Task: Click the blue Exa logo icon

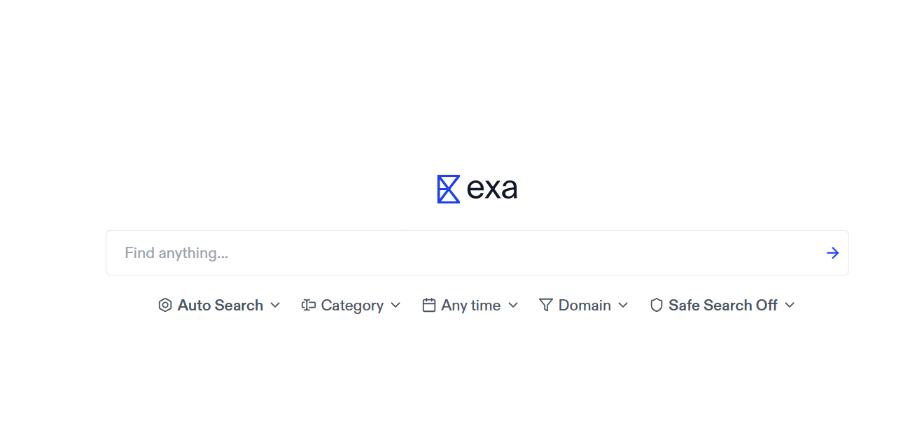Action: pos(448,189)
